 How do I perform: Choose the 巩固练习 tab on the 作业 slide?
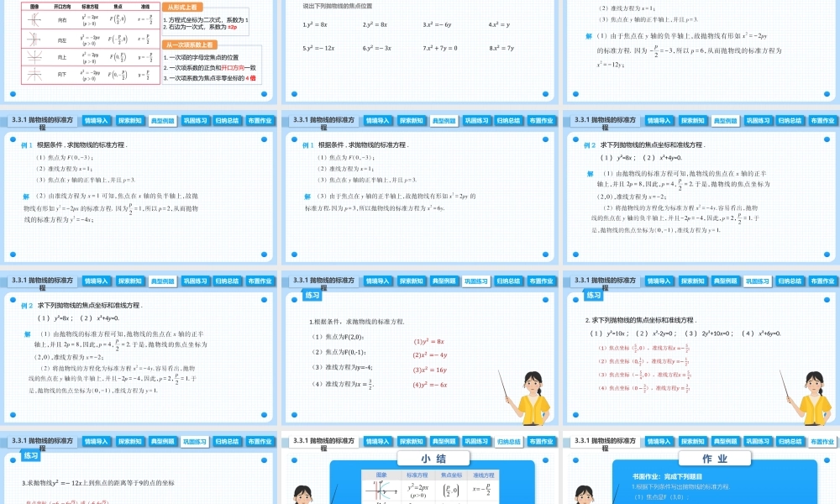[x=757, y=441]
